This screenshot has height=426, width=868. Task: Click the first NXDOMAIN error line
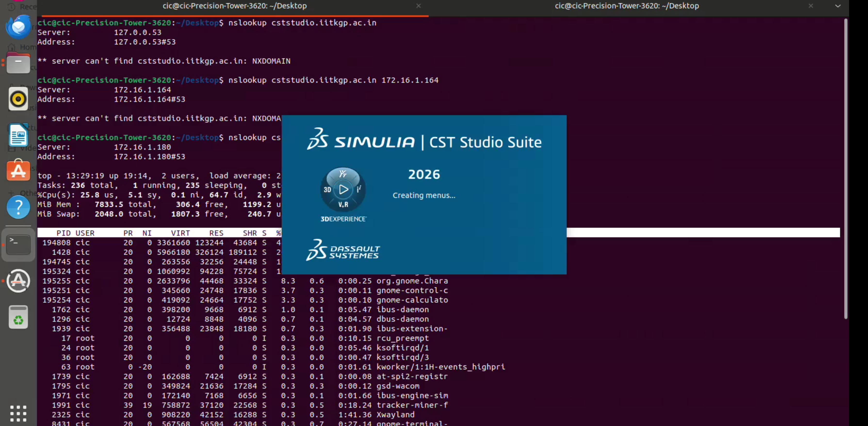164,61
